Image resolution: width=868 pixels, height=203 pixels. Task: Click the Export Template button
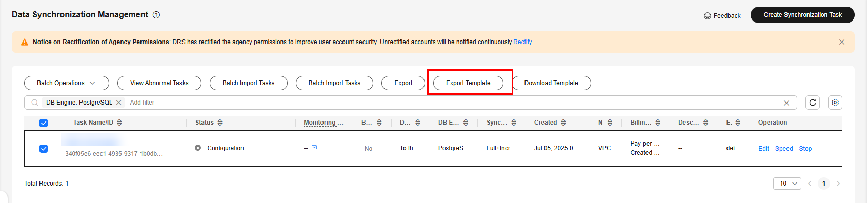(468, 83)
